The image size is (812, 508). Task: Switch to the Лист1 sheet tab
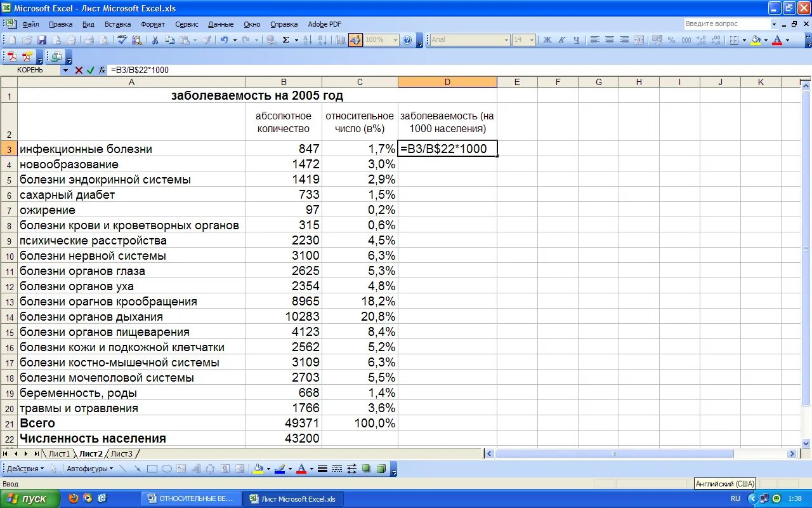click(x=59, y=453)
